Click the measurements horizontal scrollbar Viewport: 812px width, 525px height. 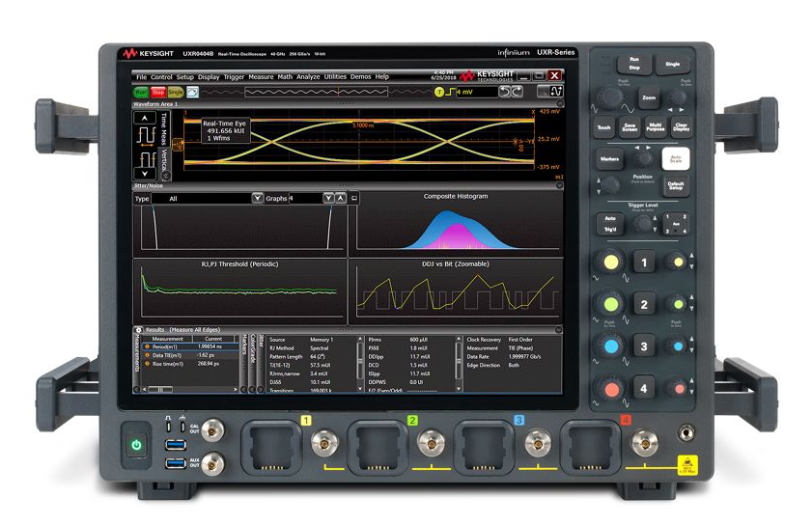pyautogui.click(x=189, y=389)
